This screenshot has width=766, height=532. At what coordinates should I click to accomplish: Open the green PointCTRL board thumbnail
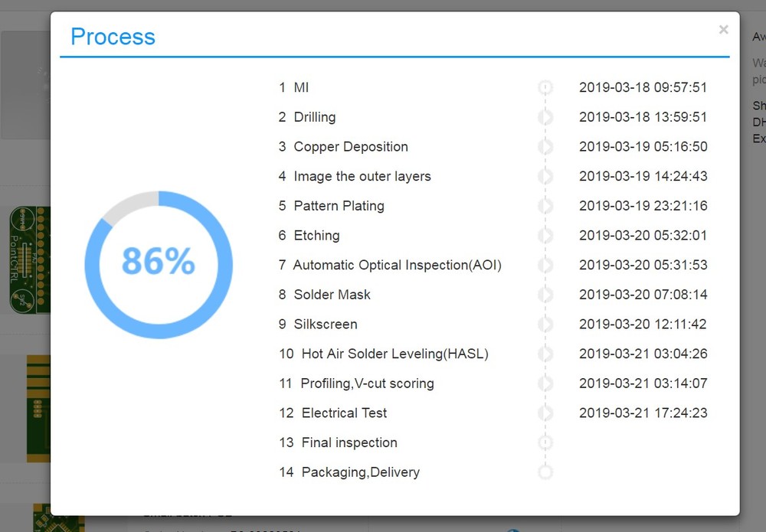29,260
